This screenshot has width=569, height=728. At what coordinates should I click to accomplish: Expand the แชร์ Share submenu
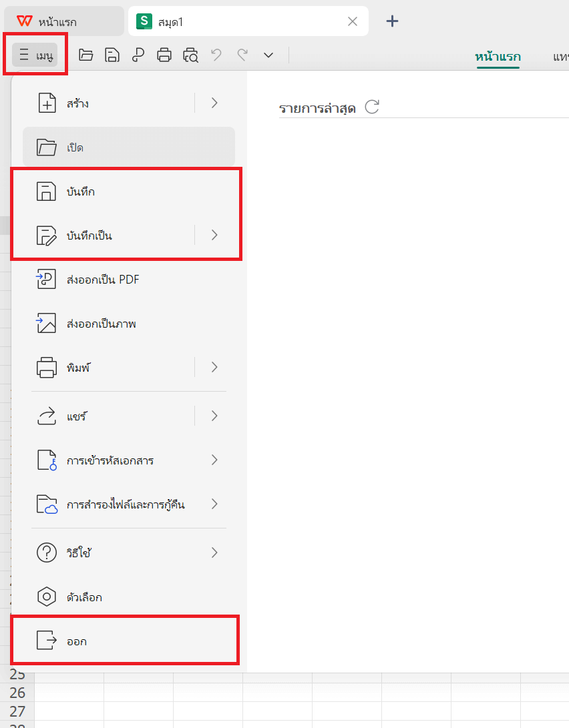coord(214,415)
